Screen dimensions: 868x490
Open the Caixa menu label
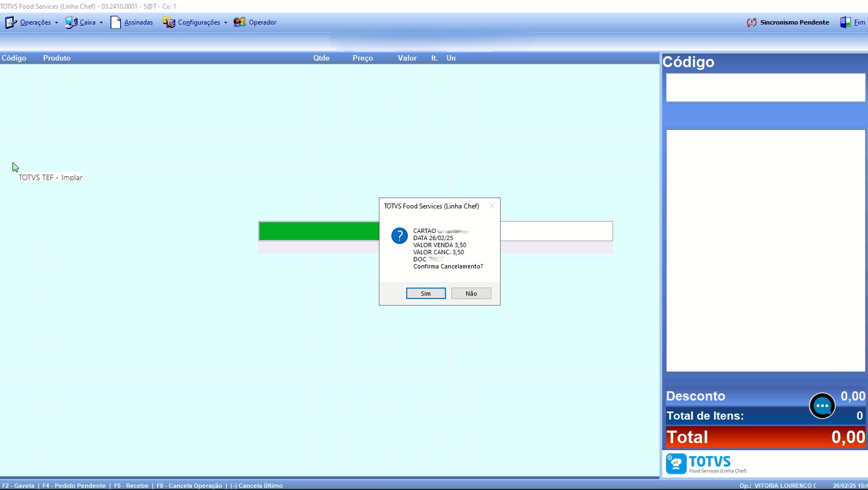pyautogui.click(x=87, y=22)
